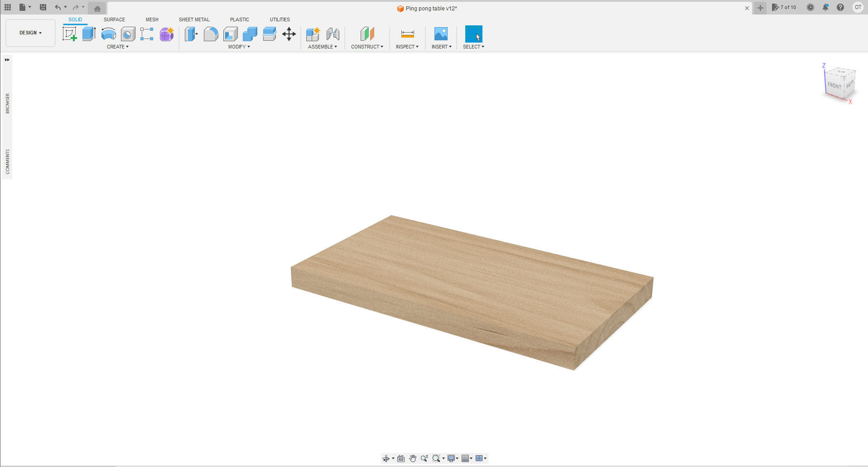Activate the Zoom tool in the navigation bar
868x467 pixels.
click(424, 458)
